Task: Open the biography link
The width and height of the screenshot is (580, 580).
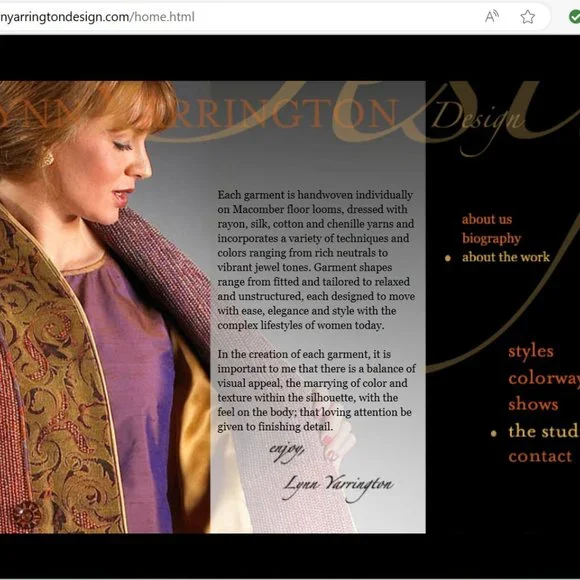Action: (x=491, y=238)
